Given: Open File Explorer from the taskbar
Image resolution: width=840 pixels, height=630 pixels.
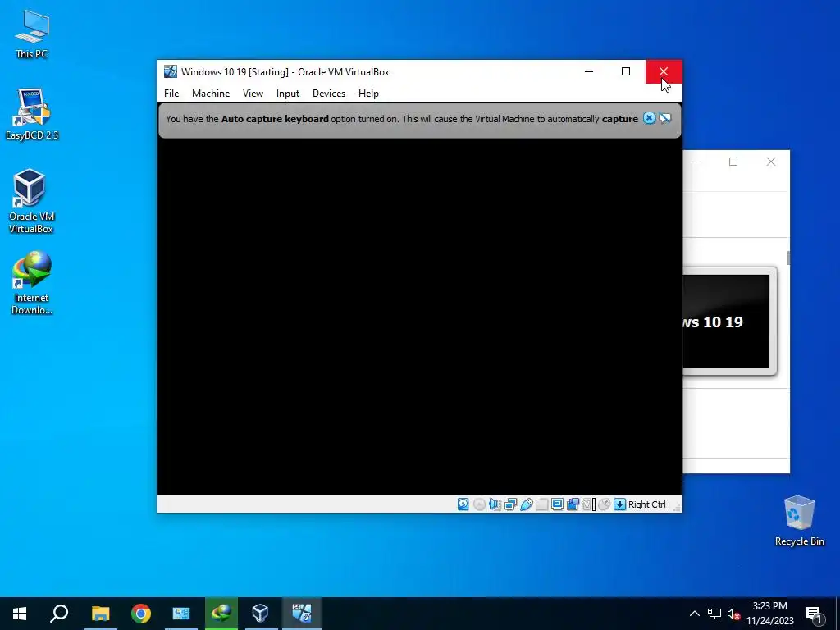Looking at the screenshot, I should pos(100,614).
